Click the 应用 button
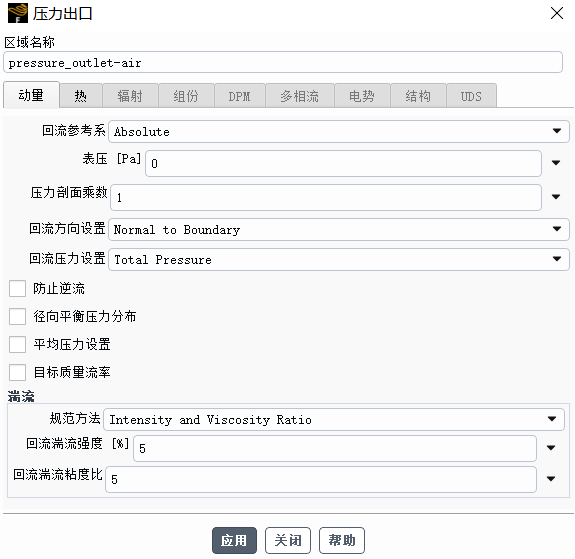 tap(234, 540)
